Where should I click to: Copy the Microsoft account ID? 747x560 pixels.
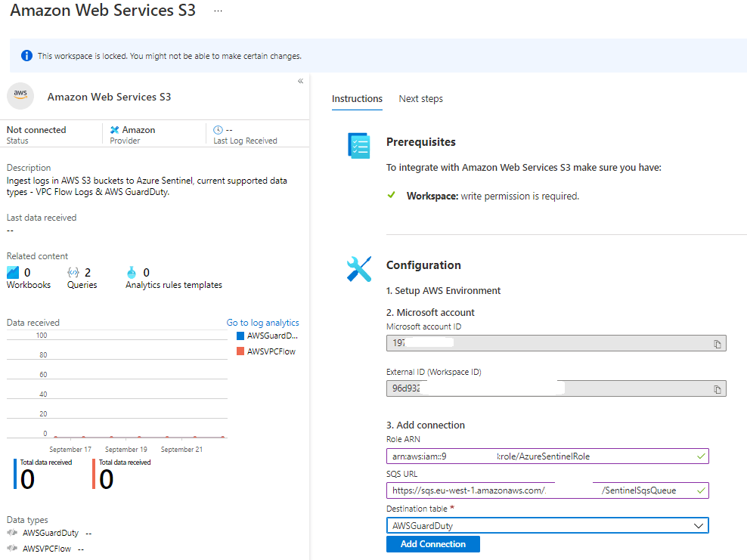pyautogui.click(x=717, y=344)
